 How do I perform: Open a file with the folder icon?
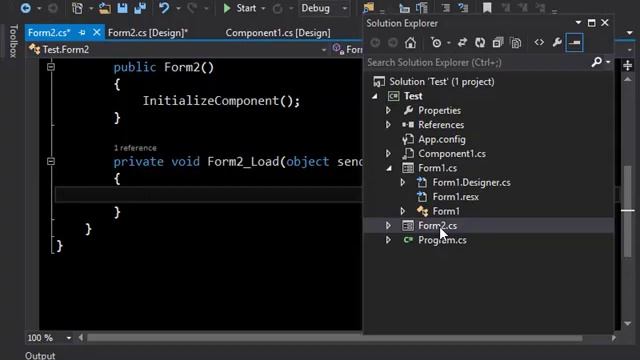point(104,8)
